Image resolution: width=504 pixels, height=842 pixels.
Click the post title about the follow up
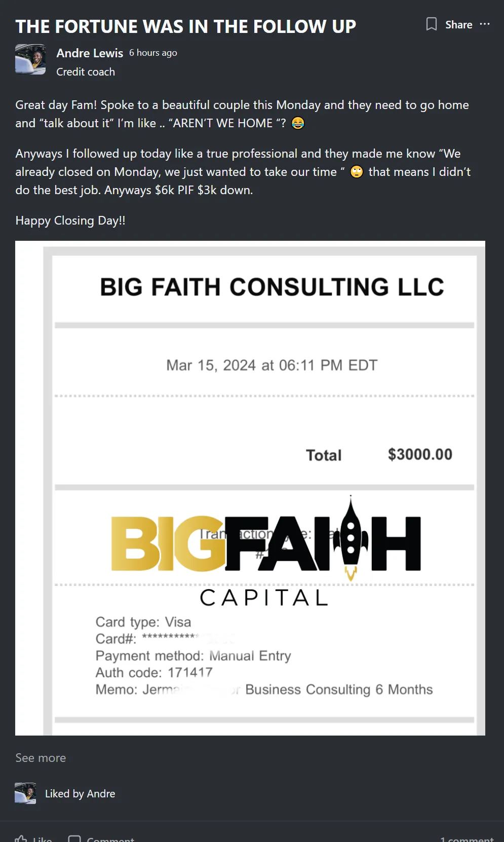[186, 26]
